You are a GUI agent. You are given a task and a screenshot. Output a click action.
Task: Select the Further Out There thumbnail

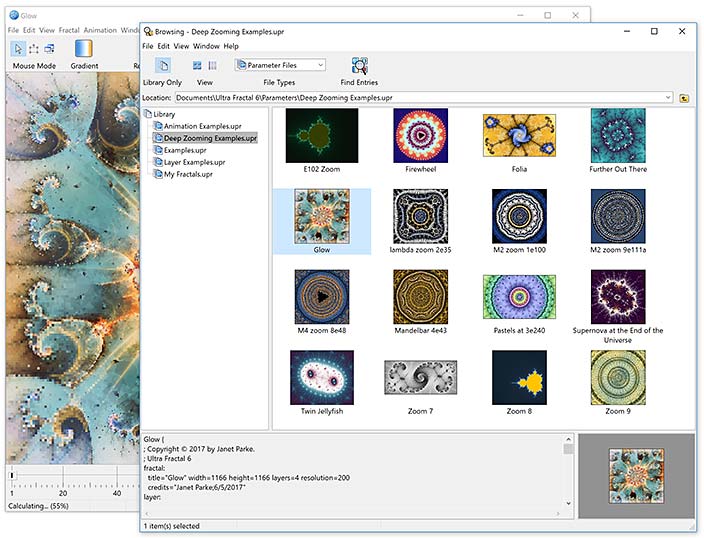coord(618,136)
